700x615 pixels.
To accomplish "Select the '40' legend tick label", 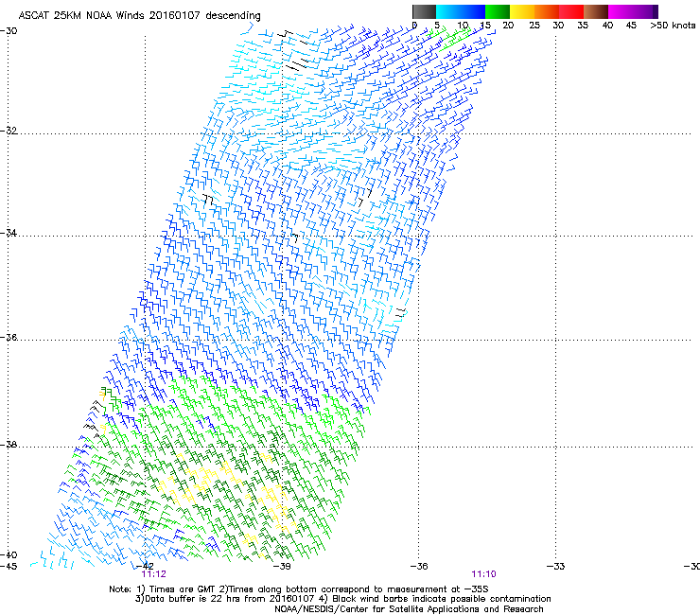I will (x=607, y=26).
